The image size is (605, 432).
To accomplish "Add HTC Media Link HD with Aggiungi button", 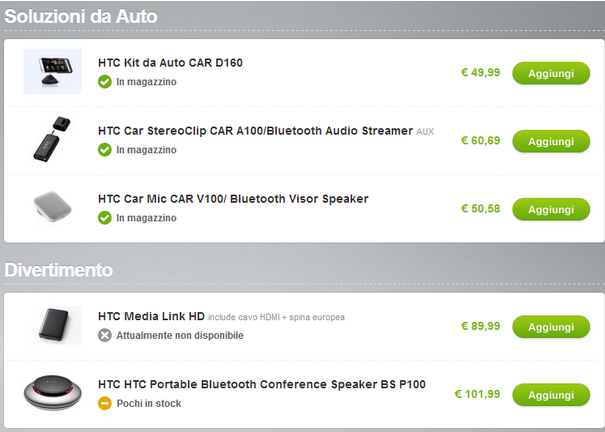I will tap(551, 327).
